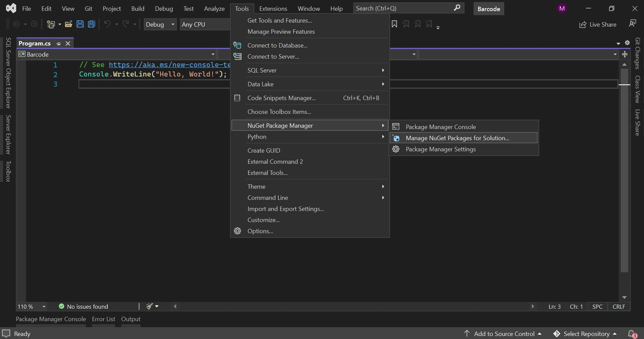Open the 110 % zoom level dropdown
The width and height of the screenshot is (644, 339).
44,307
